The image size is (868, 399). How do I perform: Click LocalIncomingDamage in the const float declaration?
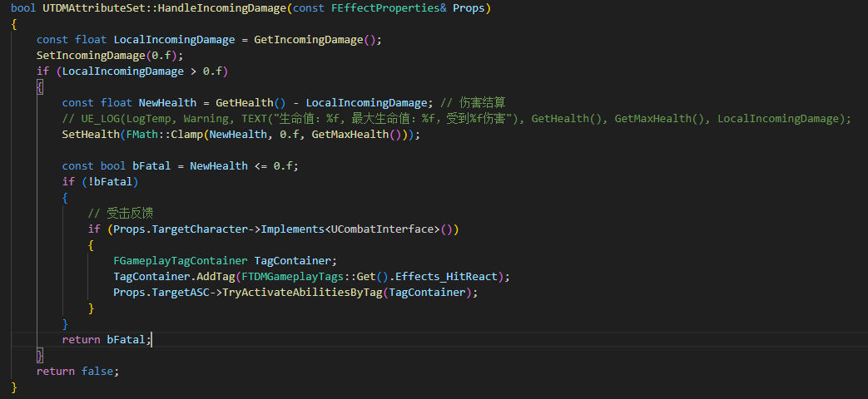point(174,40)
